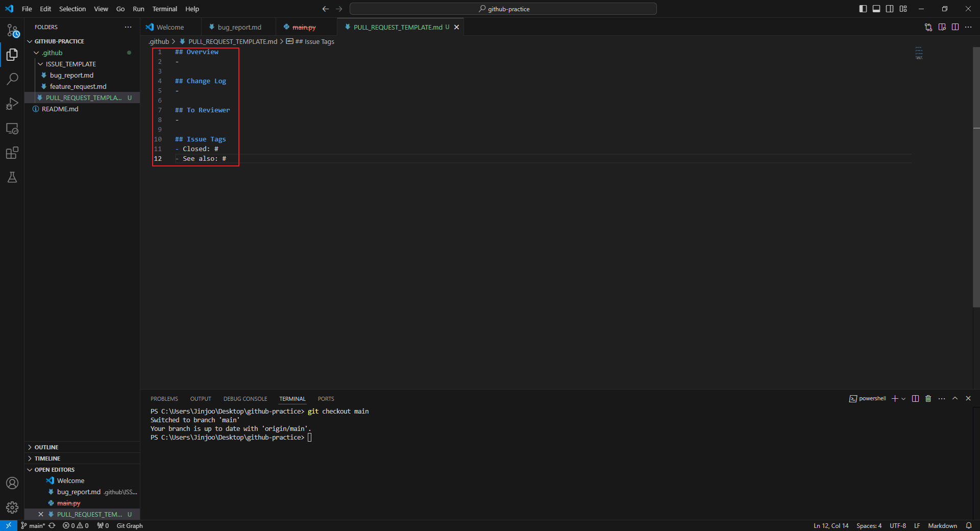Open the Source Control view
Screen dimensions: 980x531
click(12, 31)
